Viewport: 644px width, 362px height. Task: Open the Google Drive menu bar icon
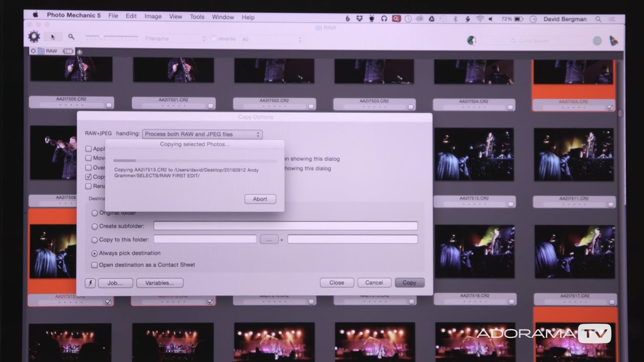pyautogui.click(x=431, y=19)
